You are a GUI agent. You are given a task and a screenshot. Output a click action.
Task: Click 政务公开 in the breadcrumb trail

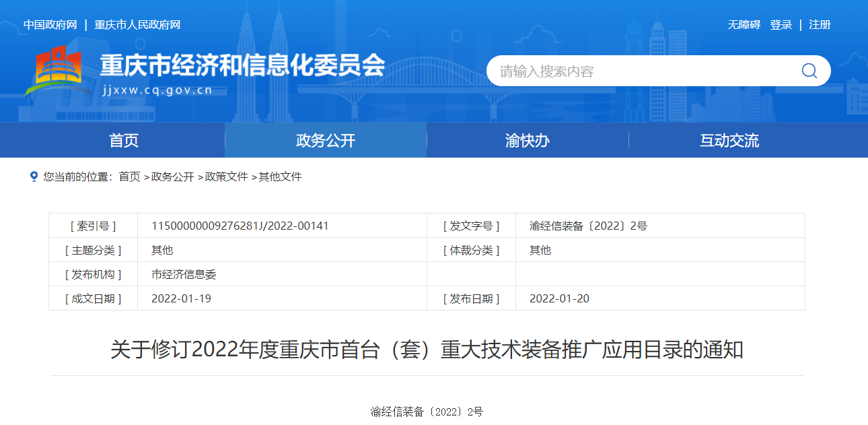pyautogui.click(x=173, y=176)
